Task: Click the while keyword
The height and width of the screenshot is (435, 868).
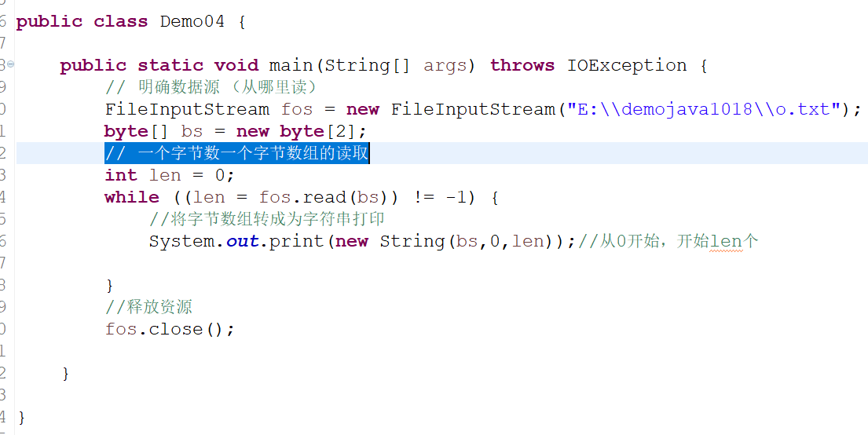Action: point(132,197)
